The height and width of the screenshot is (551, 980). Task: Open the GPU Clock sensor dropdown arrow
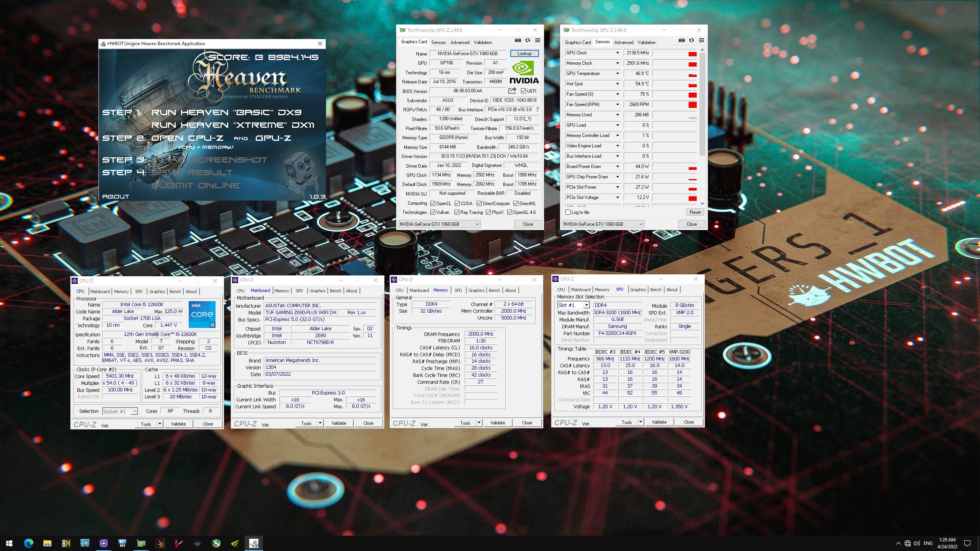[x=617, y=53]
